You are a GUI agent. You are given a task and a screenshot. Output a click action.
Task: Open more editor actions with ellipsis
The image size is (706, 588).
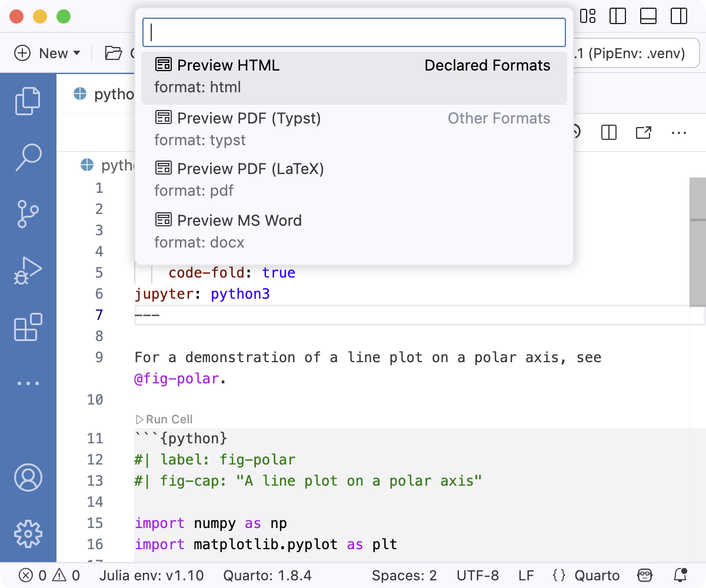679,133
